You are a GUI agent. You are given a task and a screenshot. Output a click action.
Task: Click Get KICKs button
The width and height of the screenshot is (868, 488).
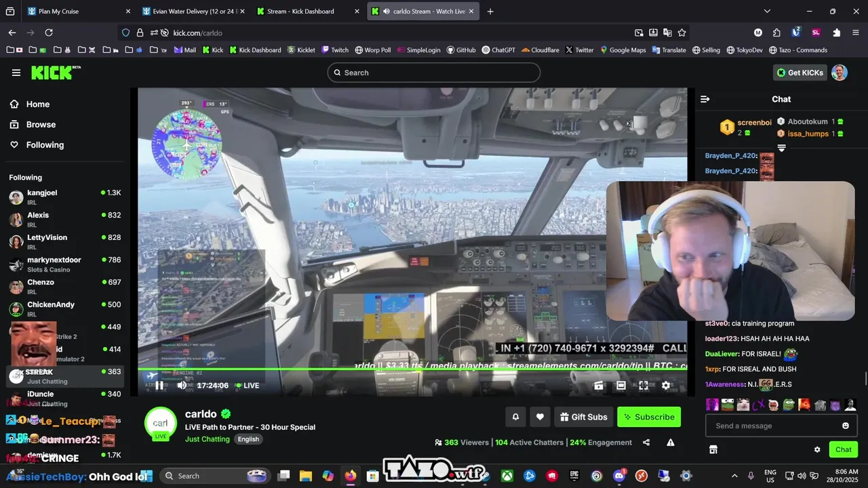click(x=800, y=73)
